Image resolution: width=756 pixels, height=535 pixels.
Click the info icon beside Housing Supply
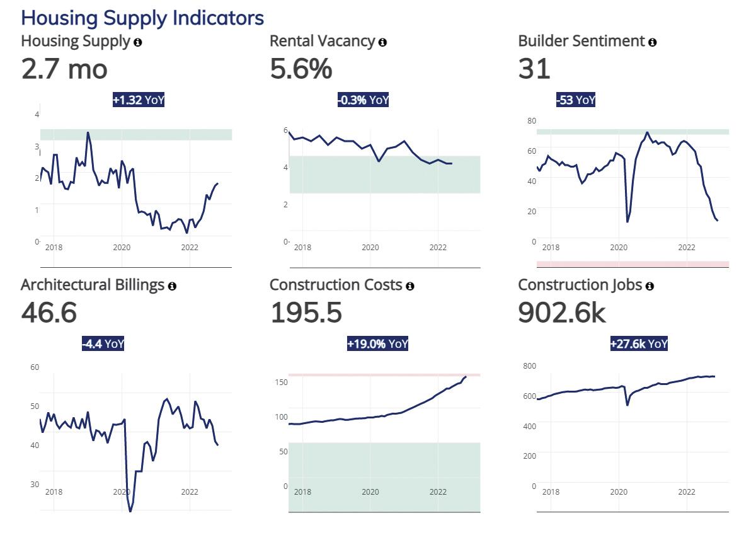coord(138,42)
